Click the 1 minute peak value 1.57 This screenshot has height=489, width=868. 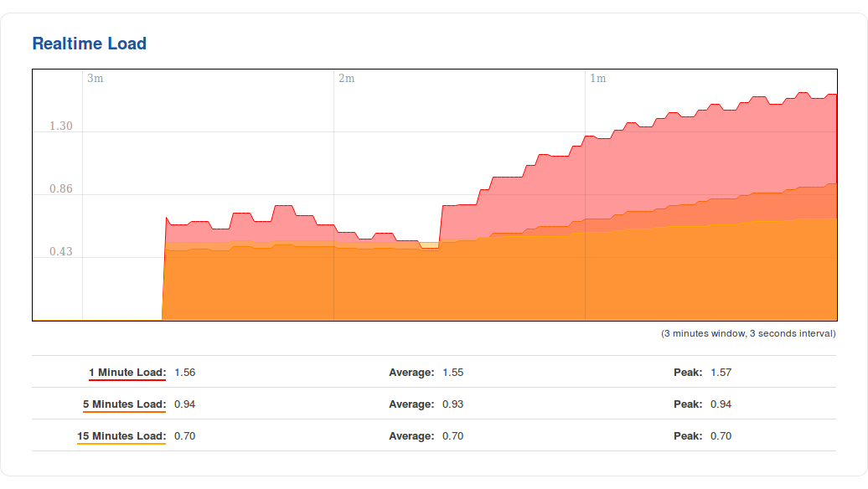click(721, 373)
